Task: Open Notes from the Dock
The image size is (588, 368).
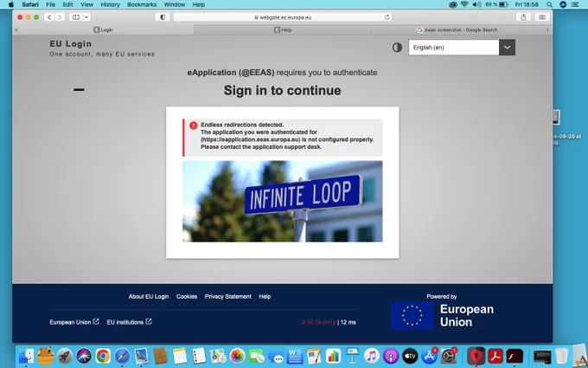Action: point(180,356)
